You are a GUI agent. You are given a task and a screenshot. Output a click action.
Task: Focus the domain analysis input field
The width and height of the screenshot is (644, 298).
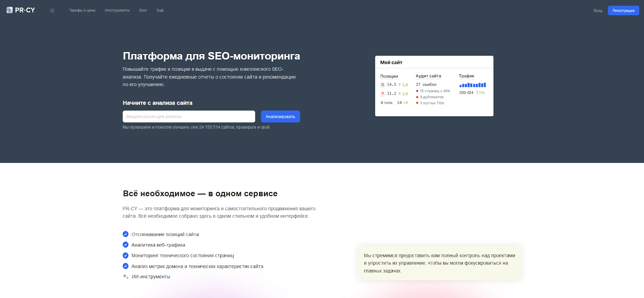tap(189, 116)
